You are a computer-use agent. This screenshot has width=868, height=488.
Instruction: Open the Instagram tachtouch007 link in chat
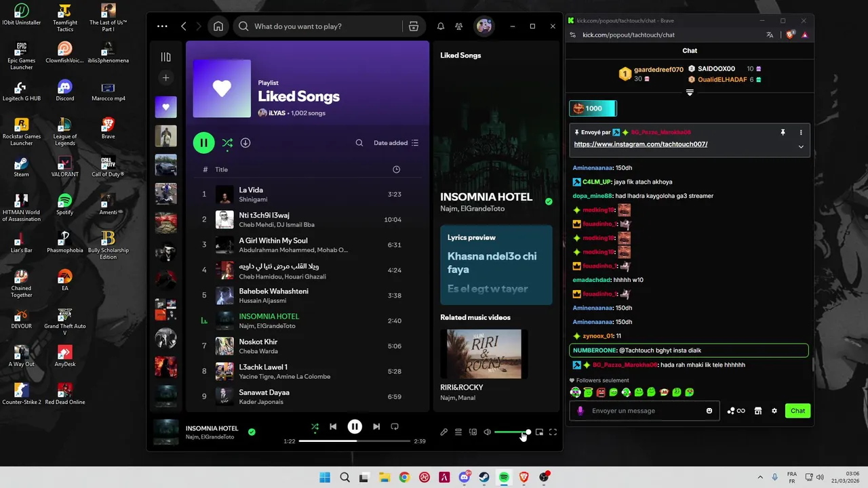point(641,144)
